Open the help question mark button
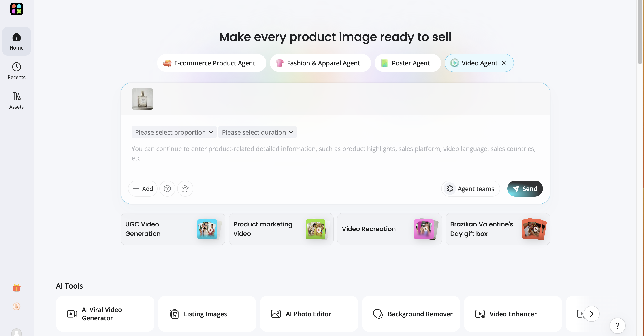The width and height of the screenshot is (644, 336). pos(617,325)
